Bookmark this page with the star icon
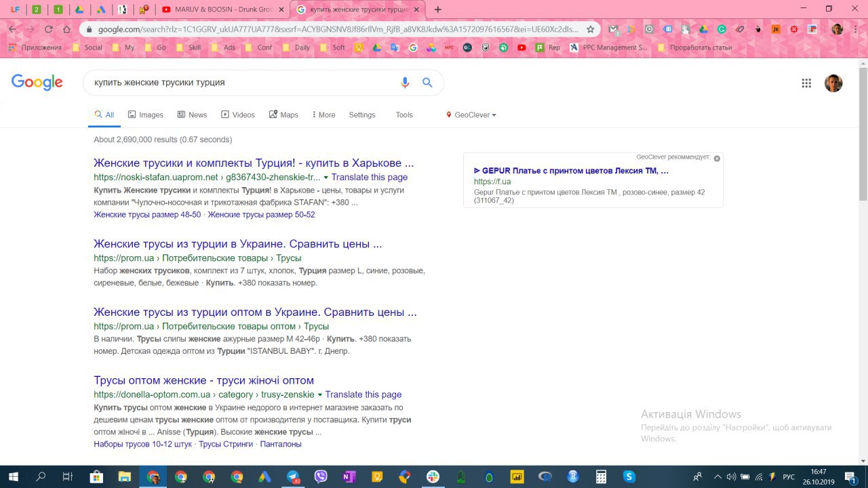Viewport: 868px width, 488px height. 591,29
